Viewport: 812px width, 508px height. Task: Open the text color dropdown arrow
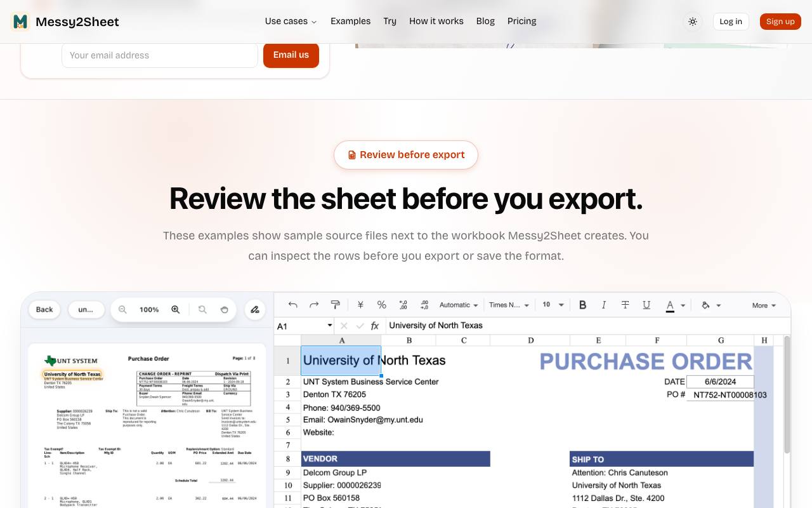click(683, 305)
